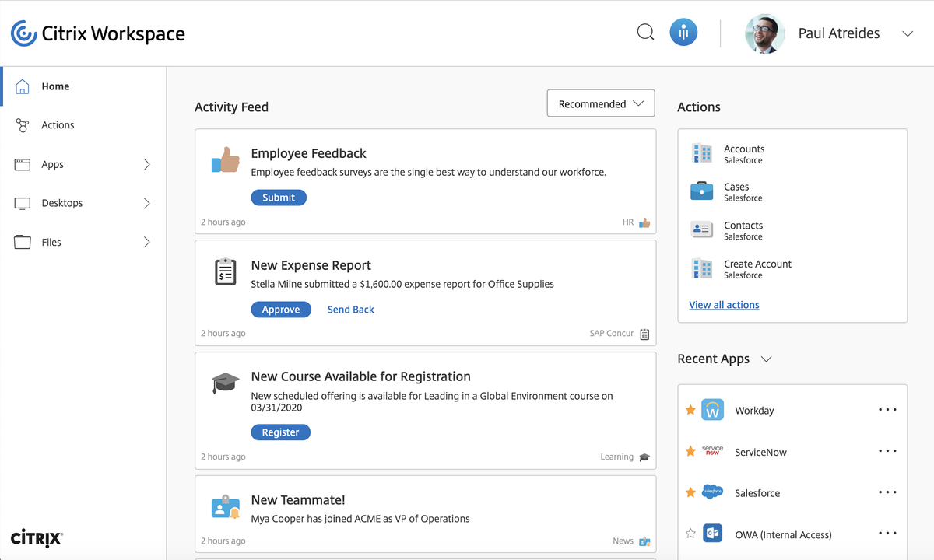This screenshot has width=934, height=560.
Task: Click the expense report clipboard icon
Action: pyautogui.click(x=226, y=271)
